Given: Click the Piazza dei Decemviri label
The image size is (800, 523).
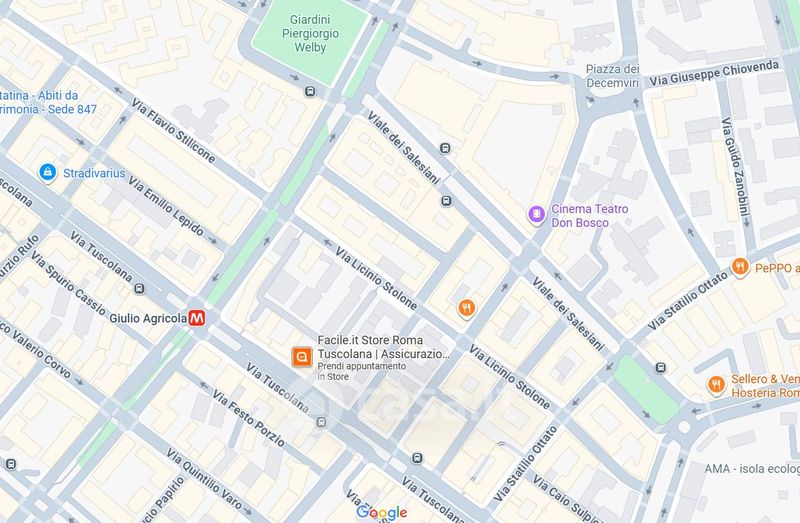Looking at the screenshot, I should (x=612, y=76).
